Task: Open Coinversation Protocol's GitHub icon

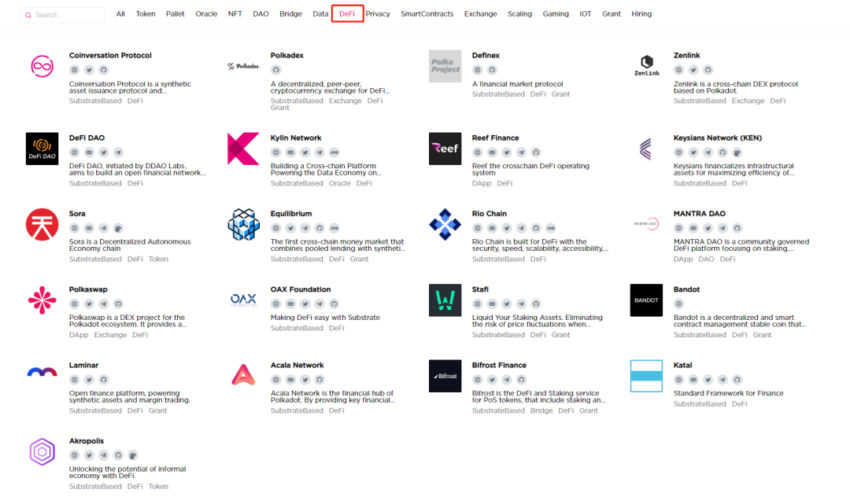Action: (104, 70)
